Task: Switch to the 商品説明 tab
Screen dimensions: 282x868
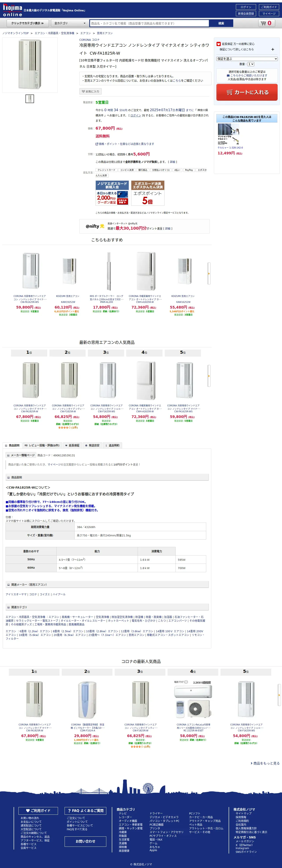Action: tap(12, 445)
